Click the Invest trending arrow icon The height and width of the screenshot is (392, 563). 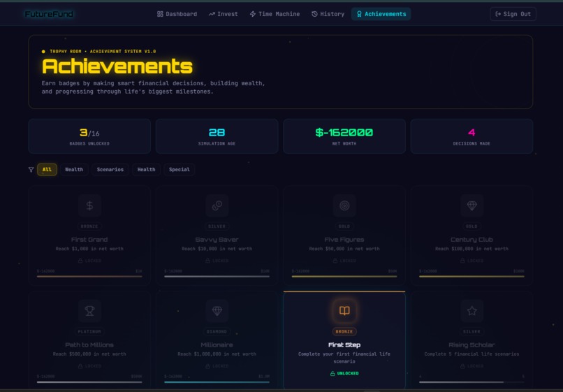[x=212, y=14]
